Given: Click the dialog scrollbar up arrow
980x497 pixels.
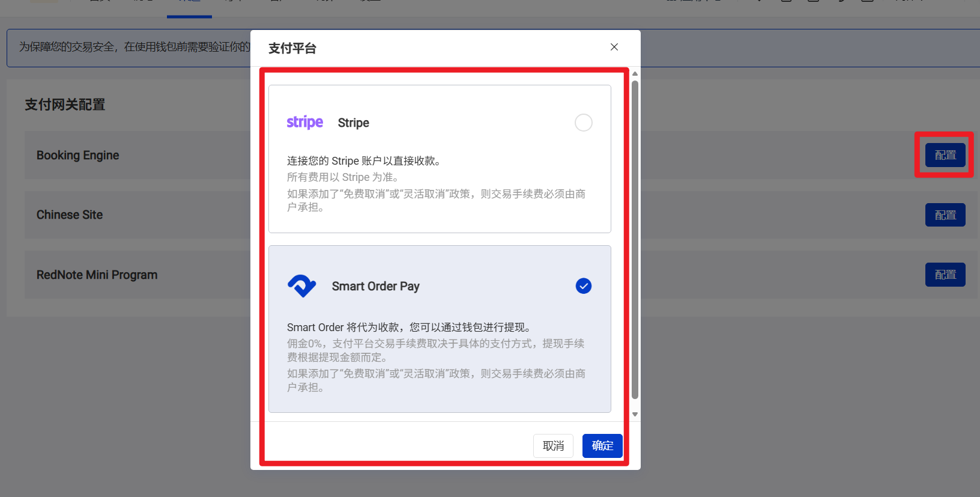Looking at the screenshot, I should (x=635, y=74).
